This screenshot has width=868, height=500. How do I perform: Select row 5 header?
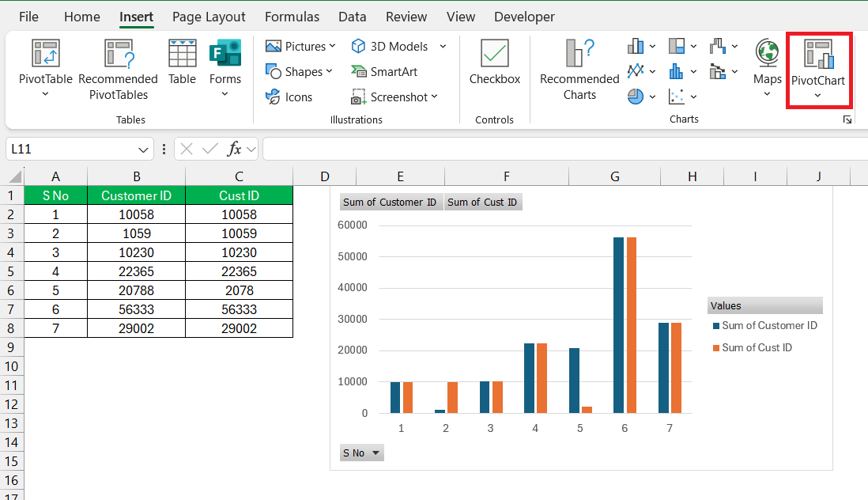click(11, 271)
